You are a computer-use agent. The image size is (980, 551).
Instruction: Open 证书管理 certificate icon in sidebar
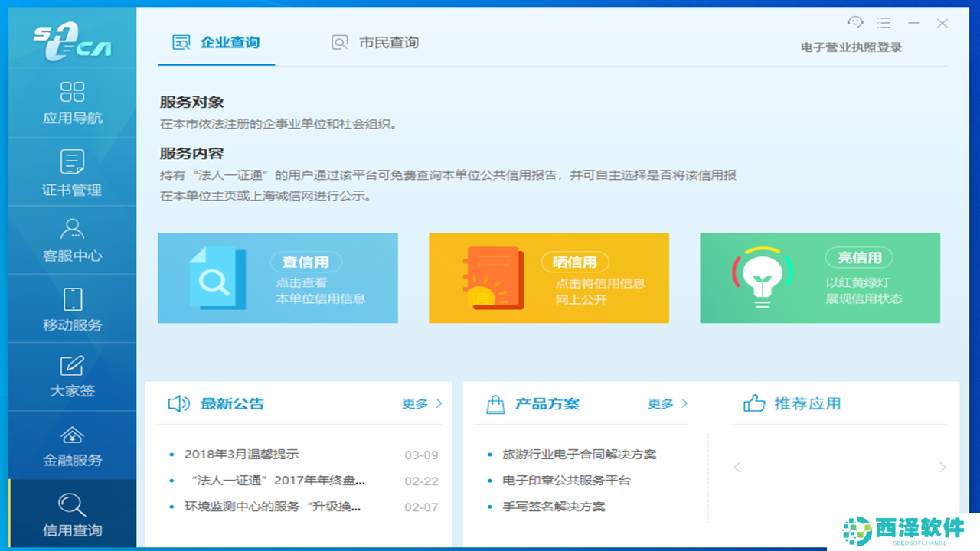[x=72, y=162]
